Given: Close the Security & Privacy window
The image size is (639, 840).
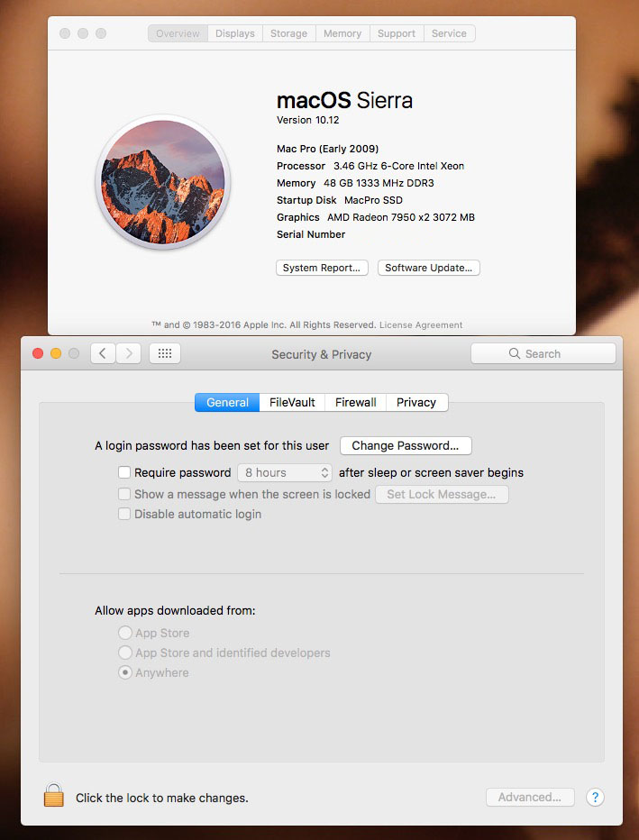Looking at the screenshot, I should (x=38, y=353).
